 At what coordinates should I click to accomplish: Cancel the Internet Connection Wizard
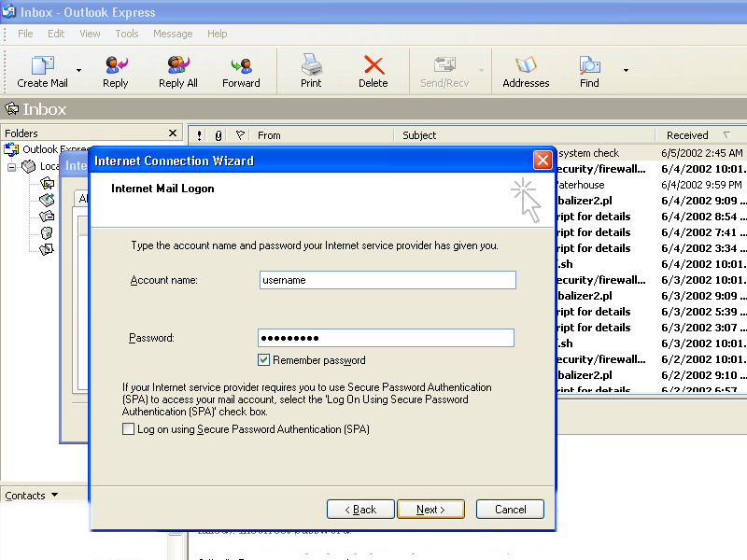(510, 509)
